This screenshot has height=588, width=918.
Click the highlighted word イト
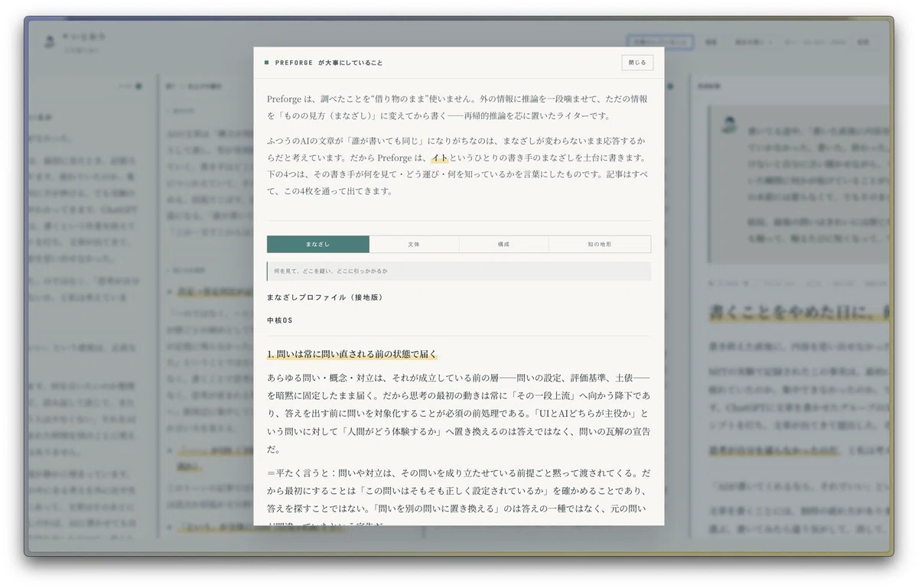tap(439, 158)
